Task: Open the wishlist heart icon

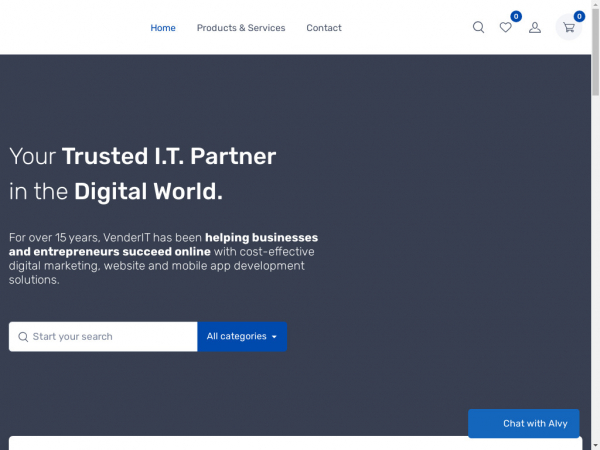Action: tap(505, 27)
